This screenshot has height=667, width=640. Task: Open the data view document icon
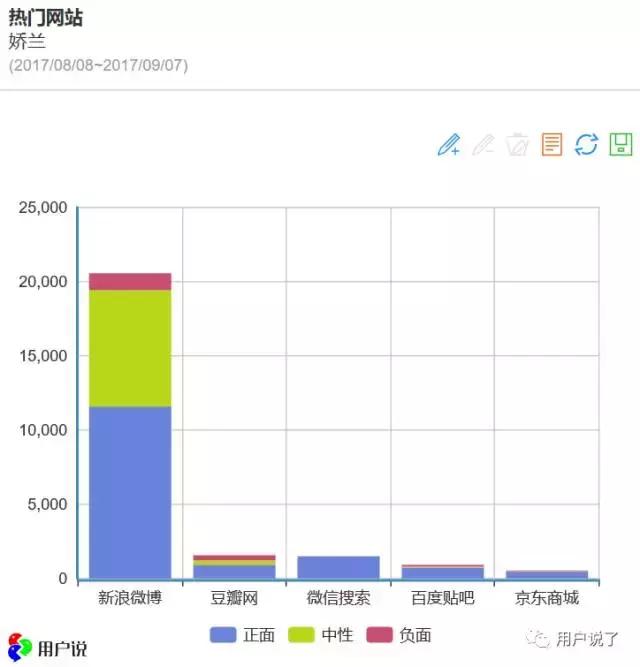pyautogui.click(x=552, y=145)
